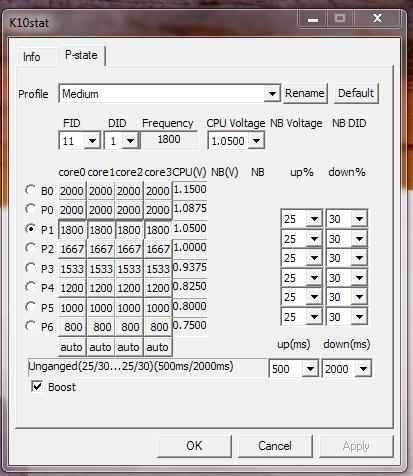Select the P0 radio button
This screenshot has height=476, width=413.
(x=30, y=209)
